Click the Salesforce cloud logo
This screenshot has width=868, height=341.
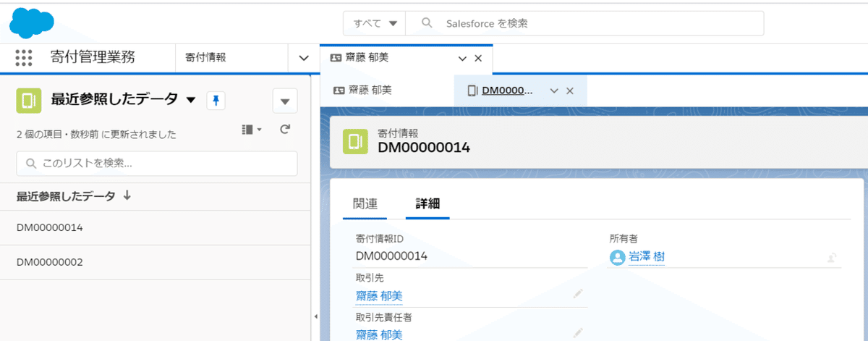[x=31, y=22]
